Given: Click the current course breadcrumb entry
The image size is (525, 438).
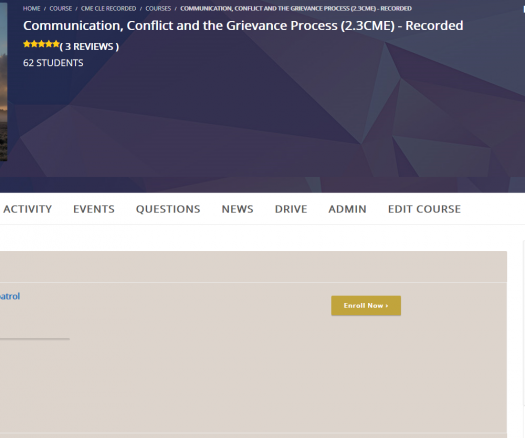Looking at the screenshot, I should pyautogui.click(x=296, y=8).
